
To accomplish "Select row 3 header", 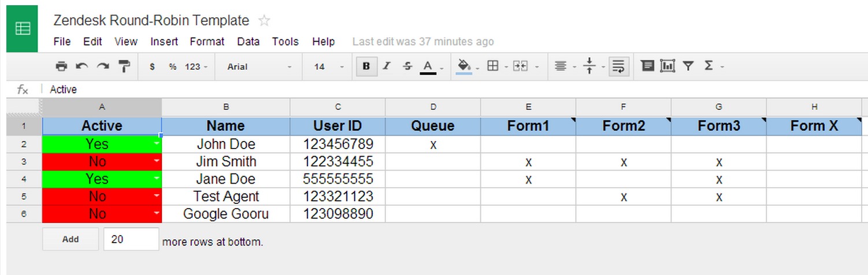I will 24,162.
